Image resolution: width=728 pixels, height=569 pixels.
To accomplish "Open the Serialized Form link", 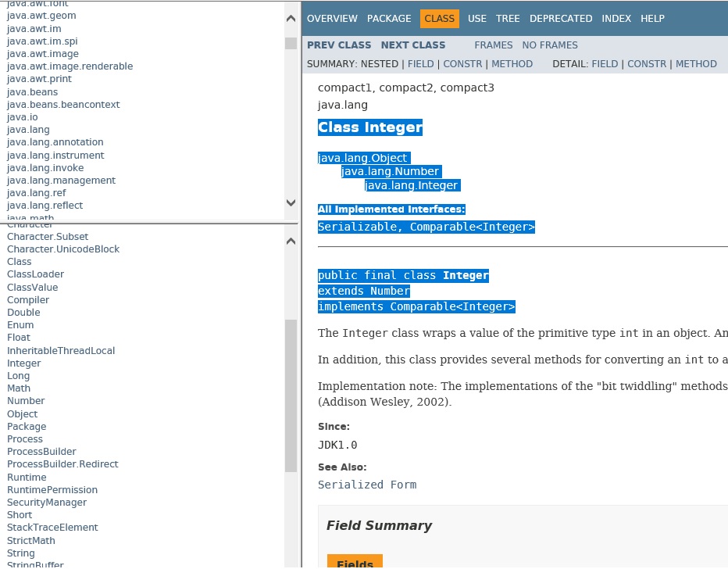I will tap(367, 485).
